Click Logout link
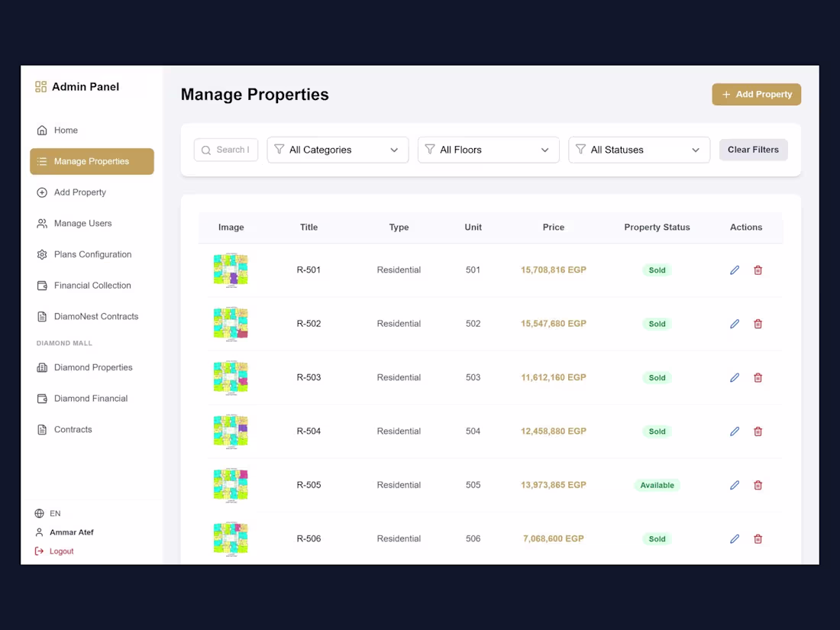Image resolution: width=840 pixels, height=630 pixels. (62, 551)
